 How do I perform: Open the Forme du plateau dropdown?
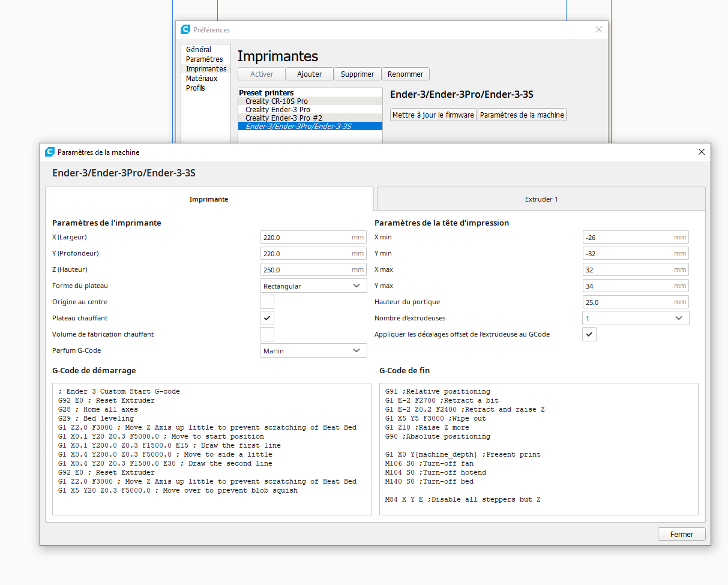click(x=313, y=286)
